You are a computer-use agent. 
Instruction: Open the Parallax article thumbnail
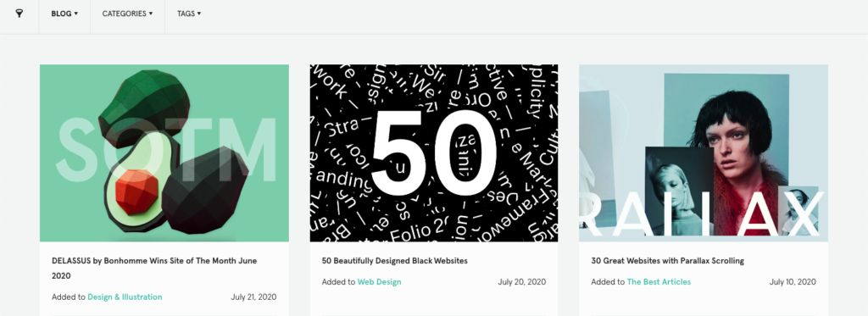pyautogui.click(x=704, y=153)
